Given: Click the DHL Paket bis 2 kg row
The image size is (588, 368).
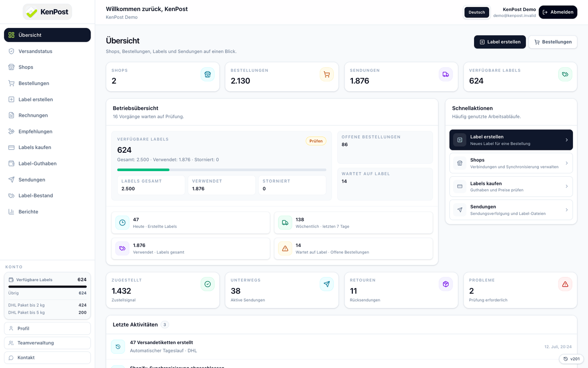Looking at the screenshot, I should 47,305.
